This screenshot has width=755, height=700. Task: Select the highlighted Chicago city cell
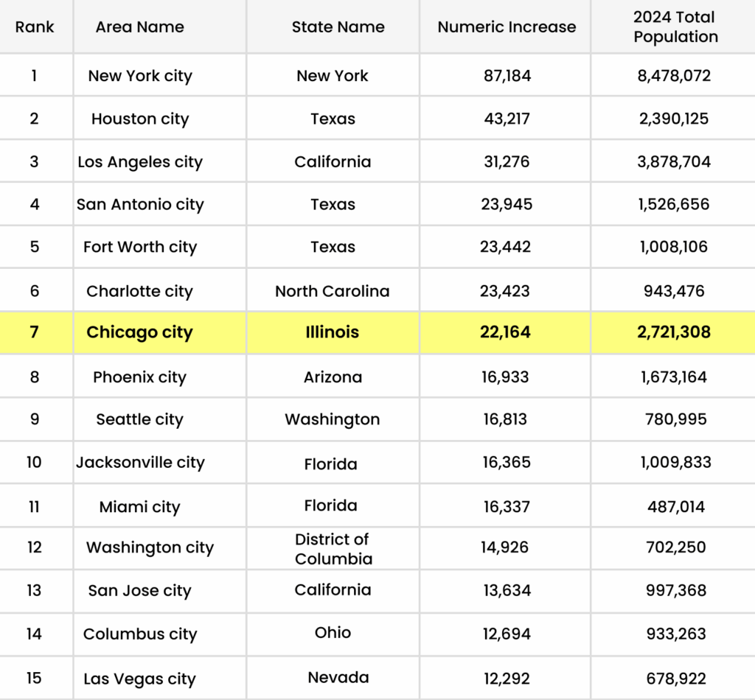tap(139, 332)
